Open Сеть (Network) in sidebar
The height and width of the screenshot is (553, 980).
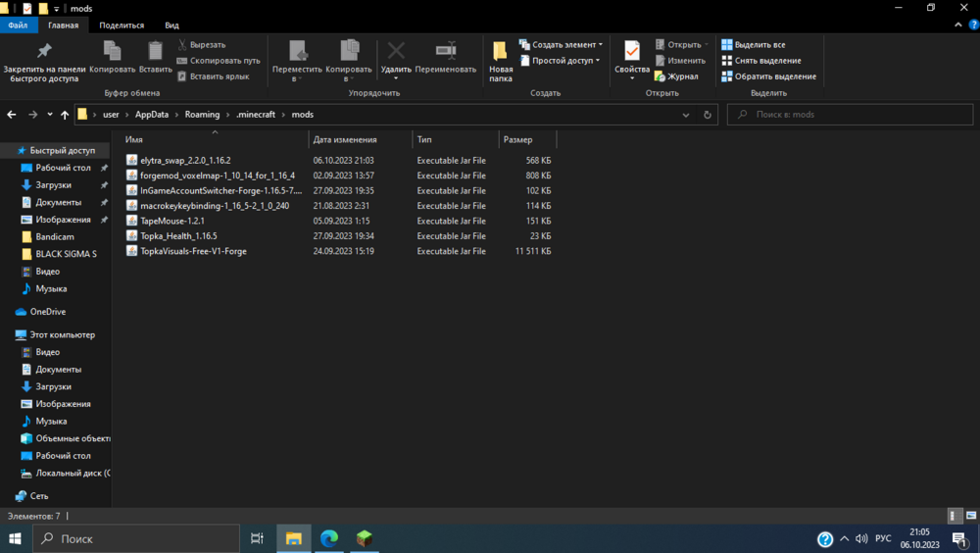[39, 496]
